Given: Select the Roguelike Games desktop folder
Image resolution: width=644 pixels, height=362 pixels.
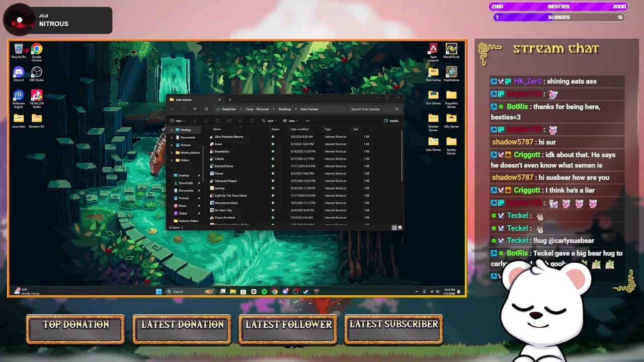Looking at the screenshot, I should (x=451, y=99).
